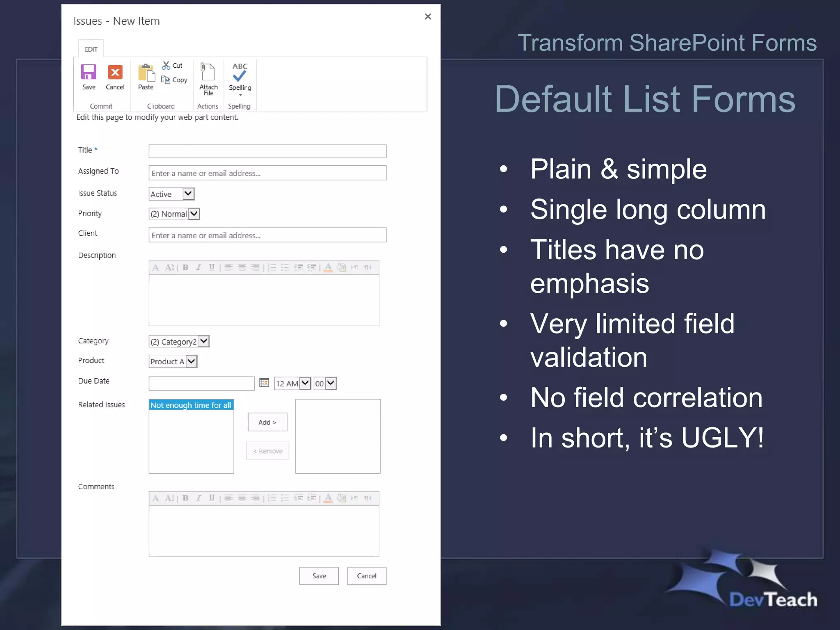Click the Cut scissors icon
Screen dimensions: 840x630
coord(166,65)
